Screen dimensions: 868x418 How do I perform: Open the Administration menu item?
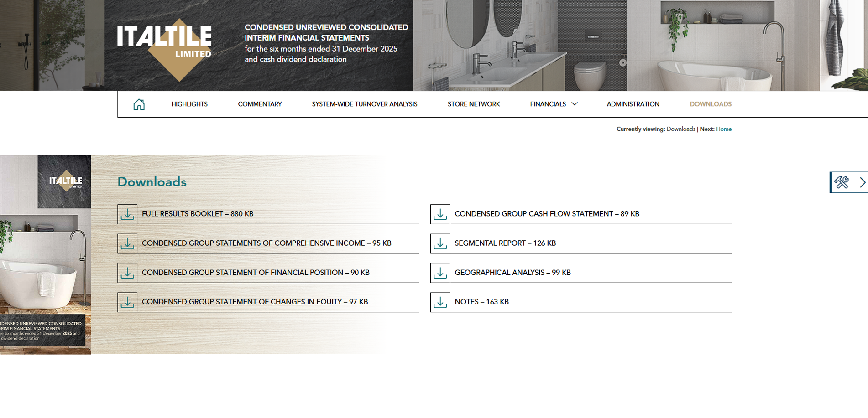[633, 104]
